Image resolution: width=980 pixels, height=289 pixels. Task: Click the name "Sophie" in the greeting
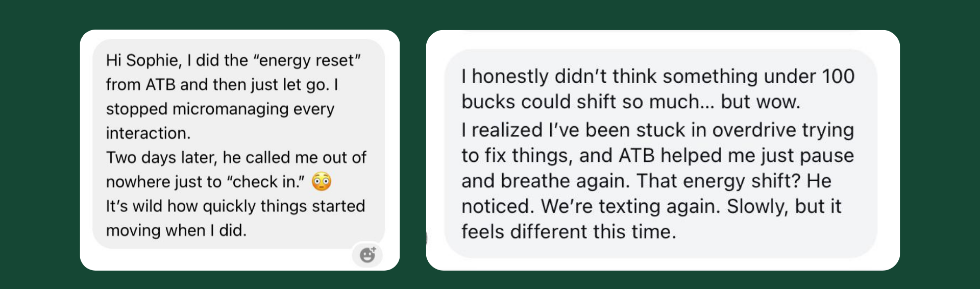pyautogui.click(x=153, y=61)
